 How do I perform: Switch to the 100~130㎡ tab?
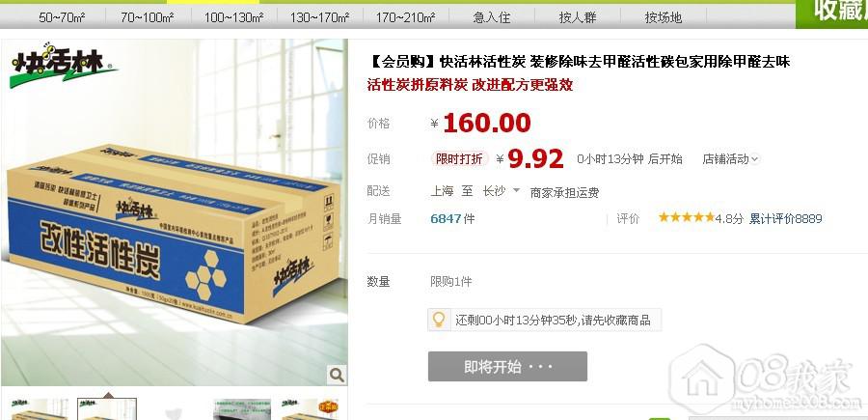(233, 17)
